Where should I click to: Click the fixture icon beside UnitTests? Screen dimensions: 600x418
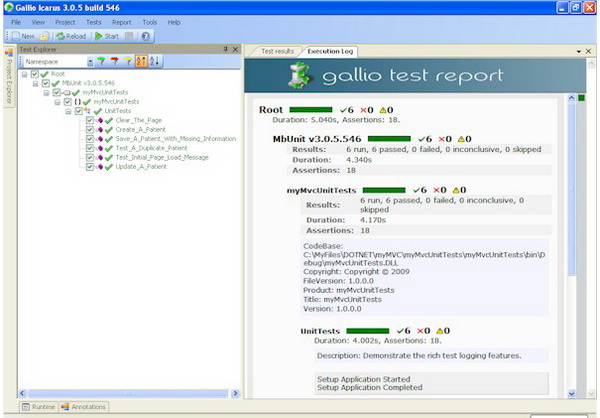(88, 111)
